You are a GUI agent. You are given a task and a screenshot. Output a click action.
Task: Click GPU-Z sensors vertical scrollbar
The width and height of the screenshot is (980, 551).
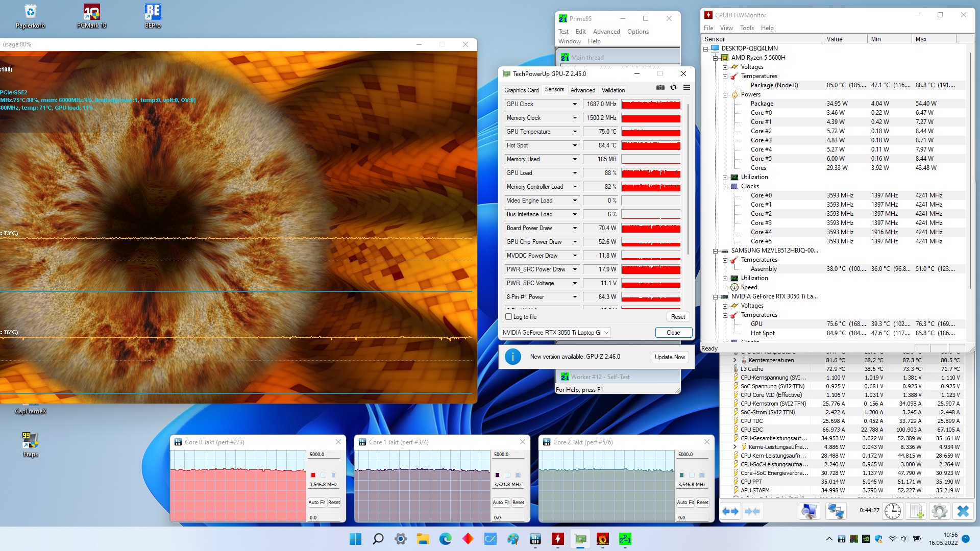[688, 179]
